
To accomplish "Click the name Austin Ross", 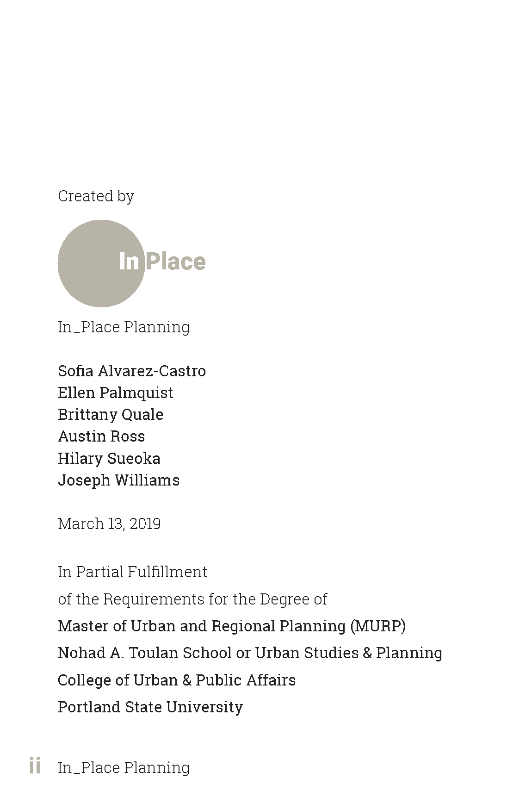I will [101, 436].
